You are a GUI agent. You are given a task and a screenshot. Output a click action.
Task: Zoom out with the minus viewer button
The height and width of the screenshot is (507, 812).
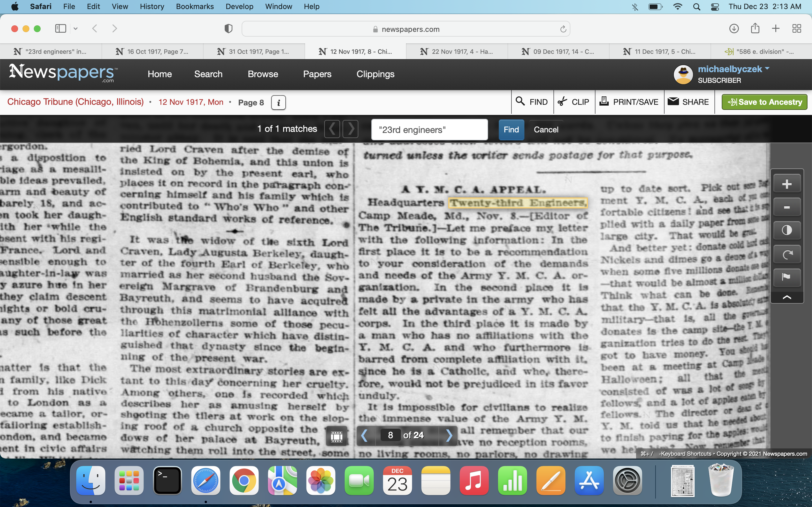pyautogui.click(x=787, y=208)
